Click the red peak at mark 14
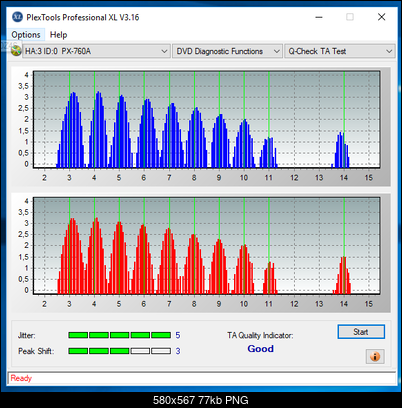This screenshot has width=402, height=408. click(x=343, y=275)
